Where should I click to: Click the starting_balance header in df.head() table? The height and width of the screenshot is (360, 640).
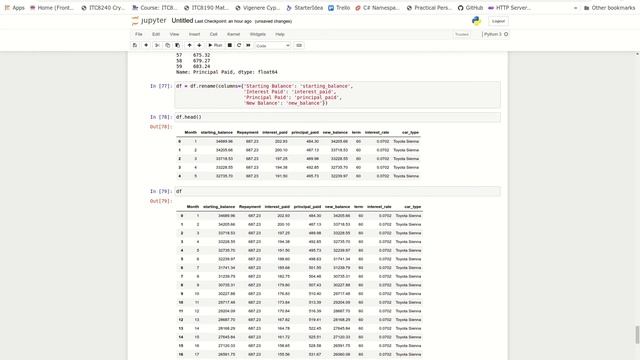coord(217,132)
